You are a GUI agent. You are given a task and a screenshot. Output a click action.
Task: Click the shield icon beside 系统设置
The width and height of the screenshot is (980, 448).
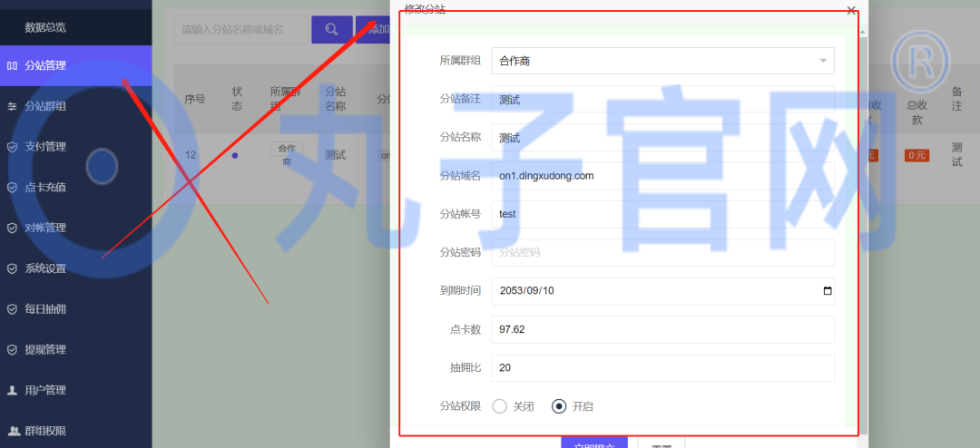[x=12, y=268]
